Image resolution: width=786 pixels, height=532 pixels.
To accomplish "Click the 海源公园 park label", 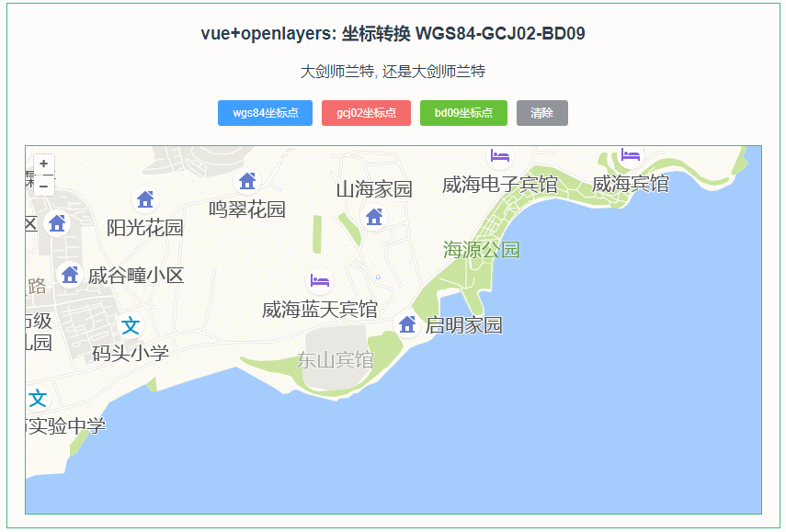I will pos(482,248).
